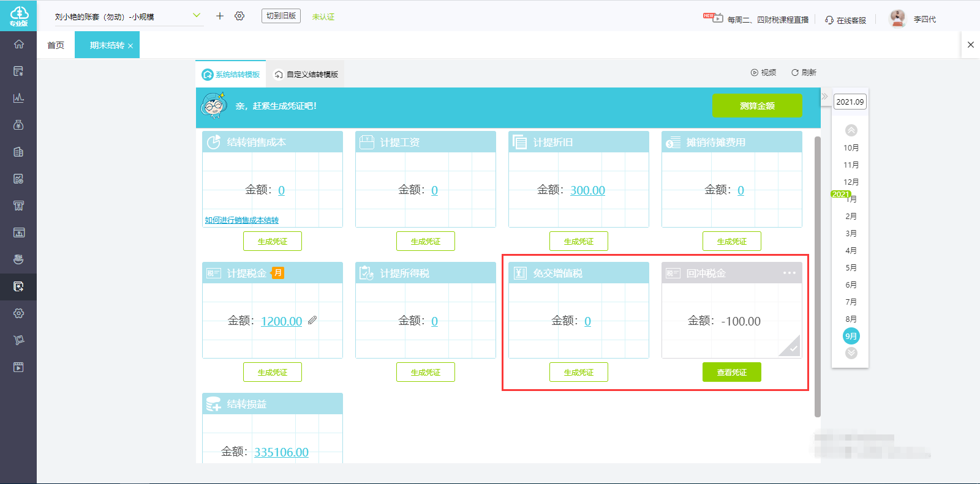Add a new account set via the plus icon
The width and height of the screenshot is (980, 484).
tap(220, 16)
